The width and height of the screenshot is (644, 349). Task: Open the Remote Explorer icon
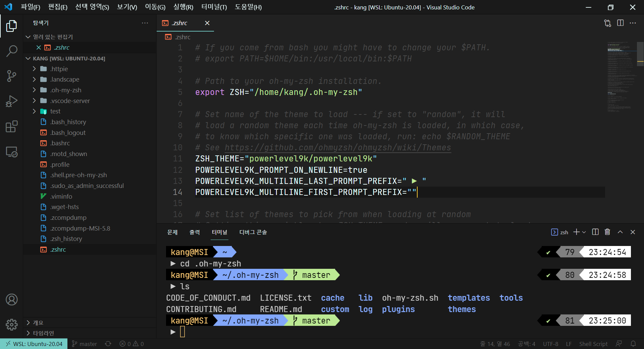point(12,152)
